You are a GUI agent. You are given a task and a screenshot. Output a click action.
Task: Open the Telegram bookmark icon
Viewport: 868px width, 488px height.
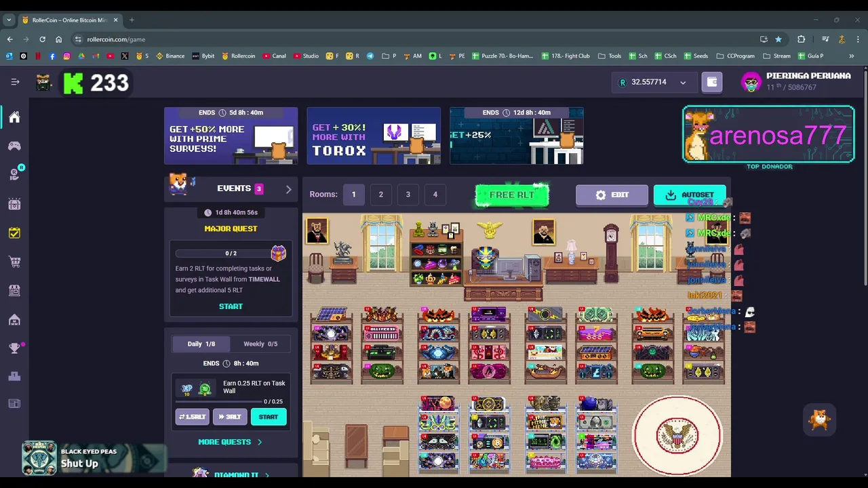pos(370,56)
